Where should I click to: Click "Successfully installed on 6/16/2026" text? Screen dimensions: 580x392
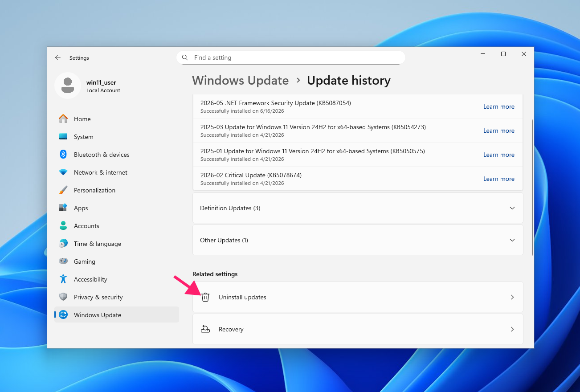click(242, 111)
